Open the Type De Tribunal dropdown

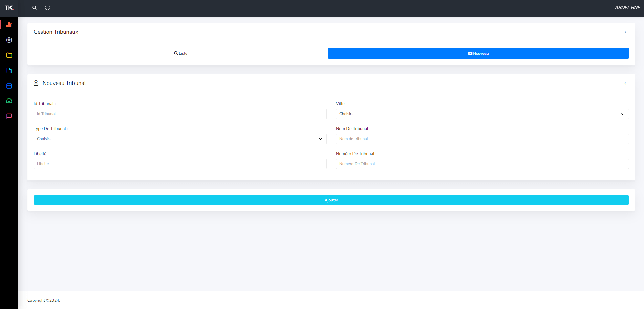(x=180, y=139)
